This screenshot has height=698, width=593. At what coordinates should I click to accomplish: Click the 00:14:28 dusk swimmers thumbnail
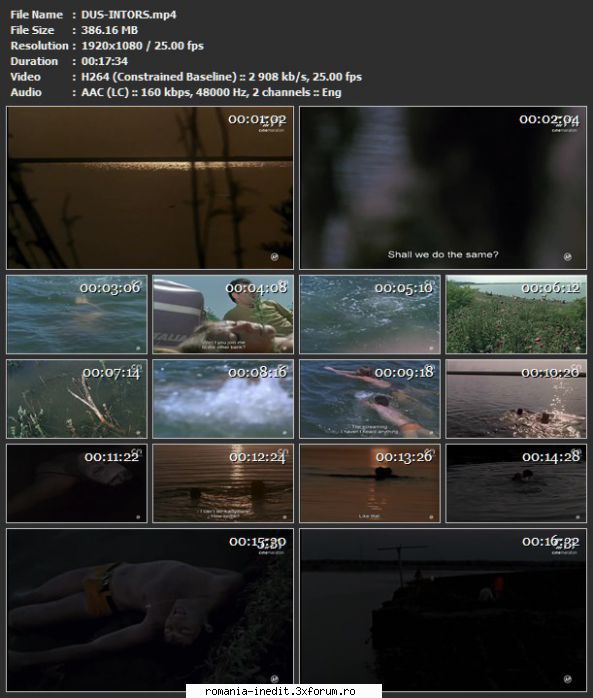[x=516, y=483]
